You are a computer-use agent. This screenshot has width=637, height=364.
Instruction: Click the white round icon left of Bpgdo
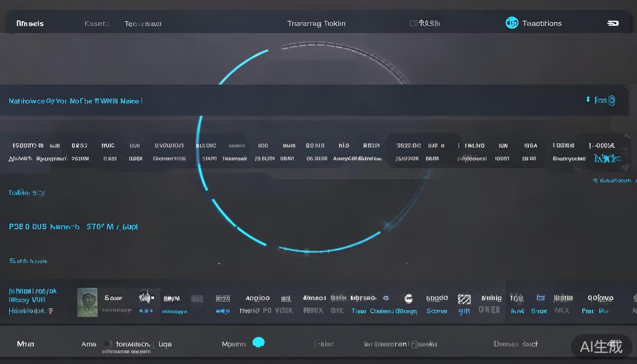(408, 299)
